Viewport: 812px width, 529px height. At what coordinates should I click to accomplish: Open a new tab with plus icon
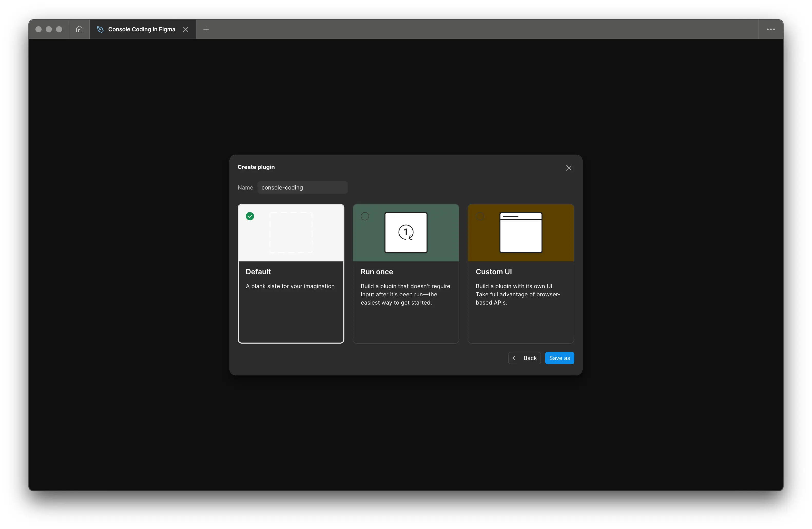coord(206,29)
